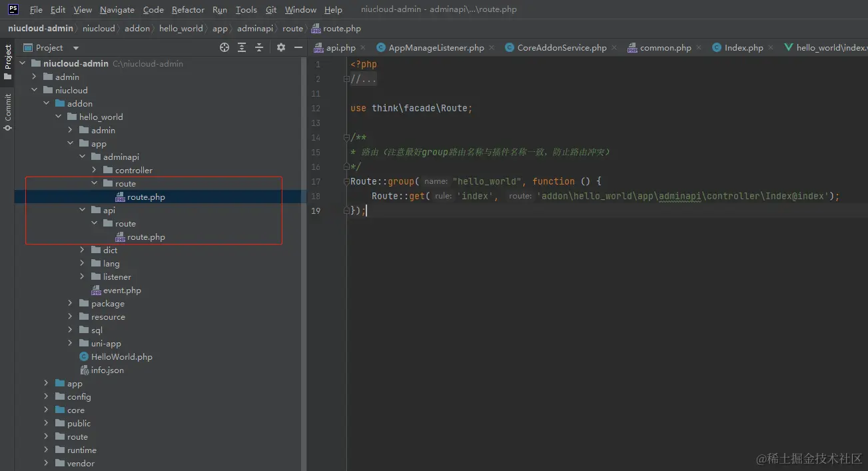Open the Navigate menu
868x471 pixels.
coord(117,9)
